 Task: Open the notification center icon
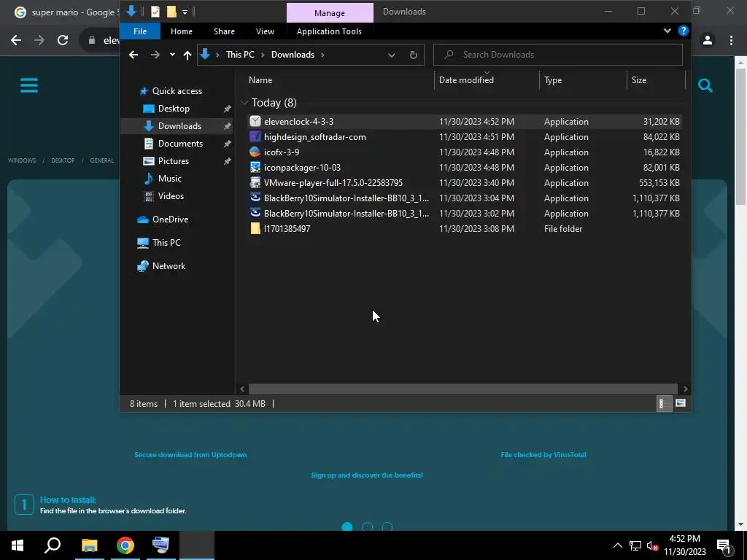pyautogui.click(x=724, y=545)
